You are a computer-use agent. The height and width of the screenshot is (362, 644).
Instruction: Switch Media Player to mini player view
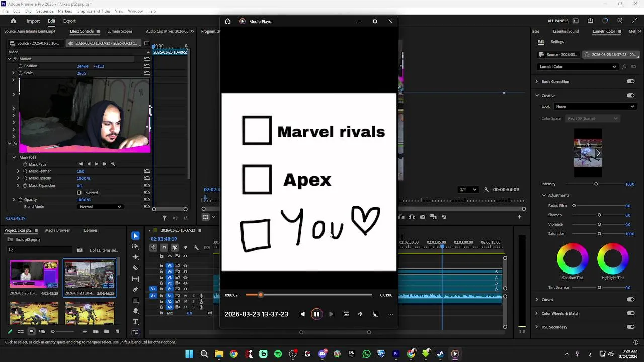click(376, 314)
